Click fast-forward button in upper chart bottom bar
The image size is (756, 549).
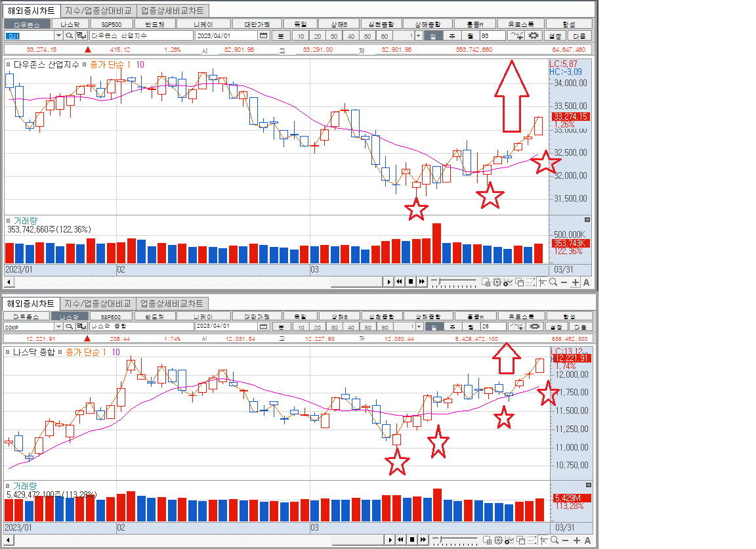coord(422,282)
